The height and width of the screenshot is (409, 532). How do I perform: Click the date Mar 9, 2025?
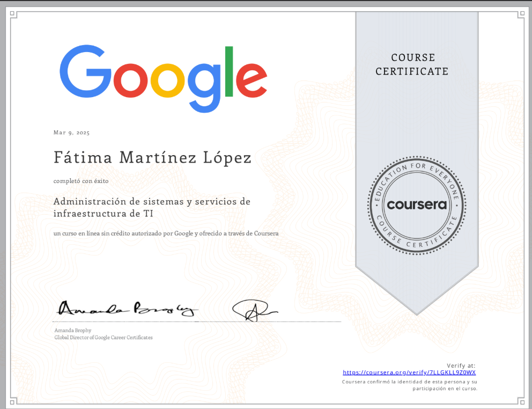click(71, 133)
